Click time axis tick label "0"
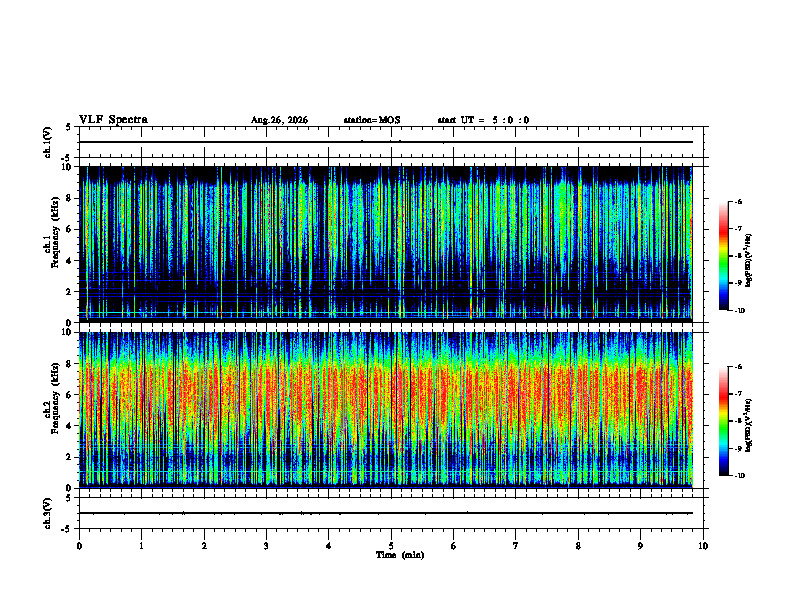 coord(79,546)
